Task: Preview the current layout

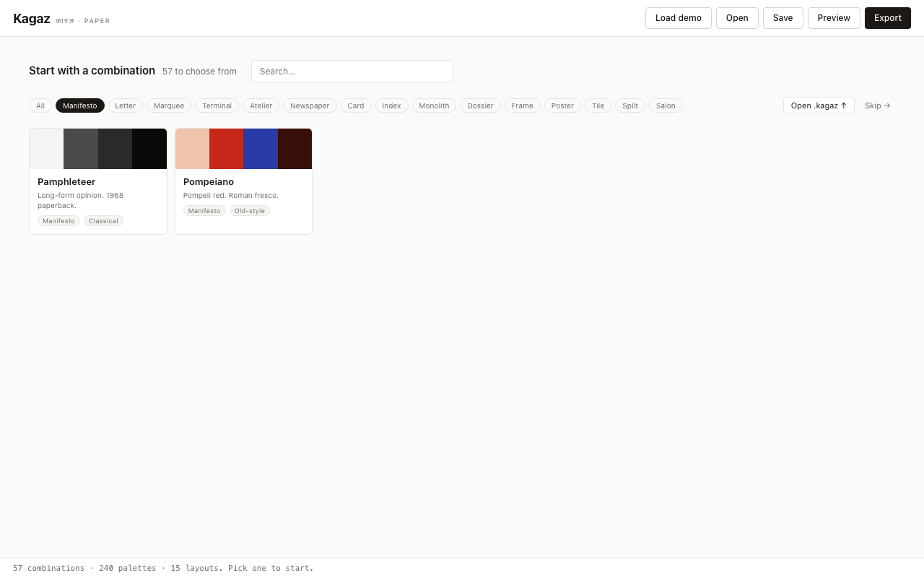Action: 834,18
